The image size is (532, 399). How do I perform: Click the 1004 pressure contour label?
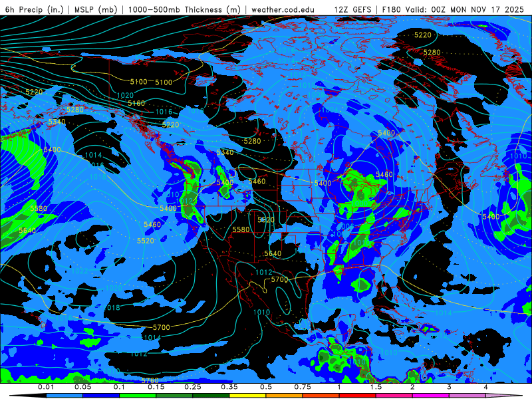(329, 110)
